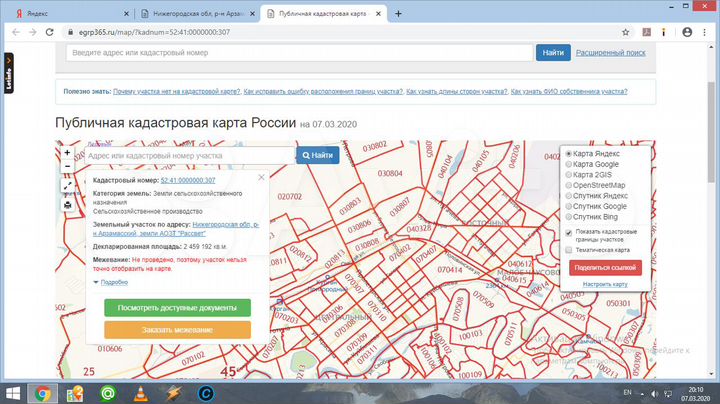Screen dimensions: 720x404
Task: Expand Подробно details in parcel popup
Action: tap(114, 282)
